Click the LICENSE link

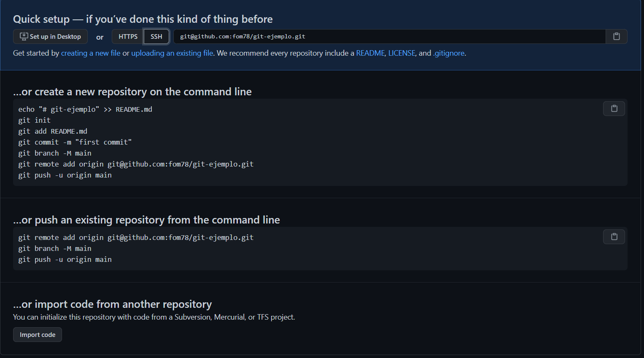(x=401, y=53)
